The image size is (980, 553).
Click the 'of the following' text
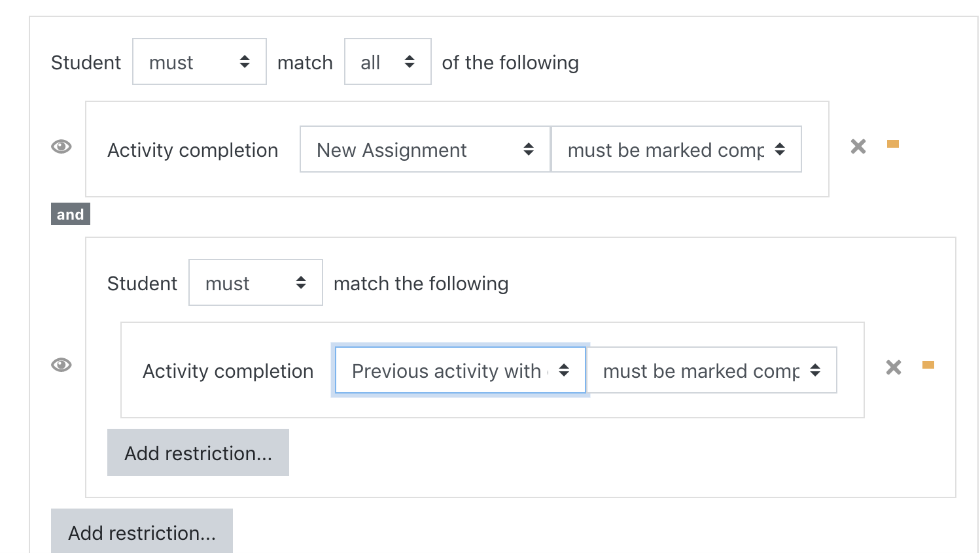tap(510, 62)
